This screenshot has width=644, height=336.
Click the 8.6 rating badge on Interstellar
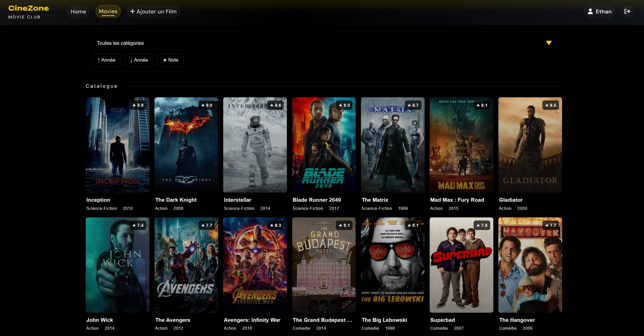click(x=275, y=105)
